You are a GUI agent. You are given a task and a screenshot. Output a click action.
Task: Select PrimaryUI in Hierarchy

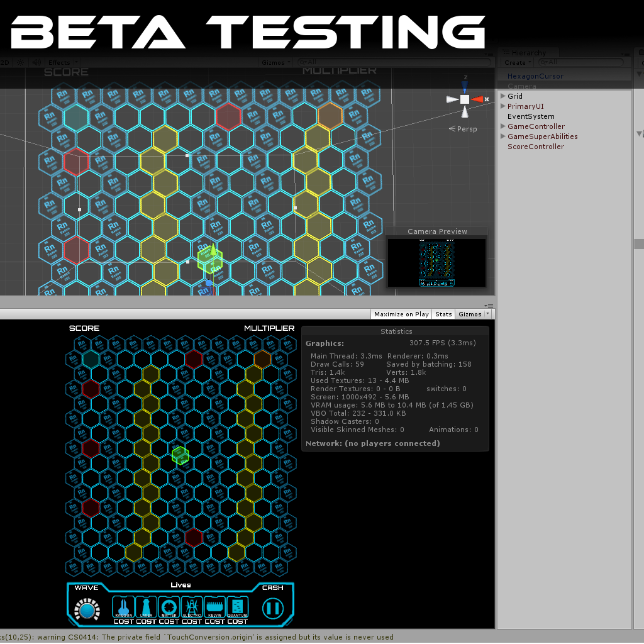pyautogui.click(x=525, y=106)
